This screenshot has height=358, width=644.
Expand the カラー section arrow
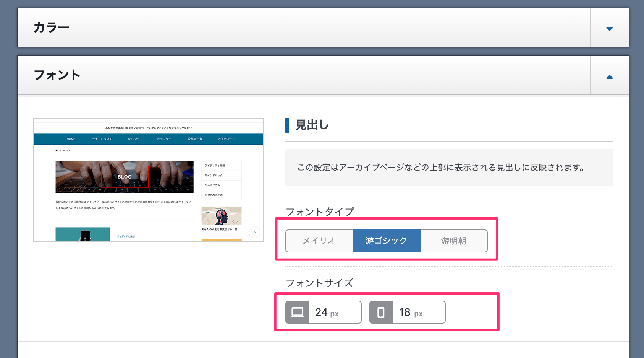pos(610,29)
